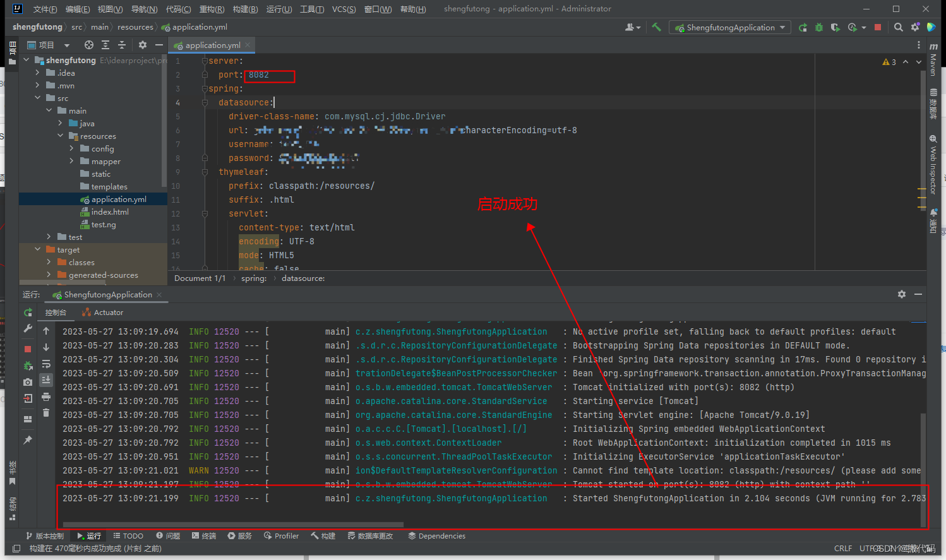Rerun app from the run panel sidebar
This screenshot has height=560, width=946.
point(28,313)
